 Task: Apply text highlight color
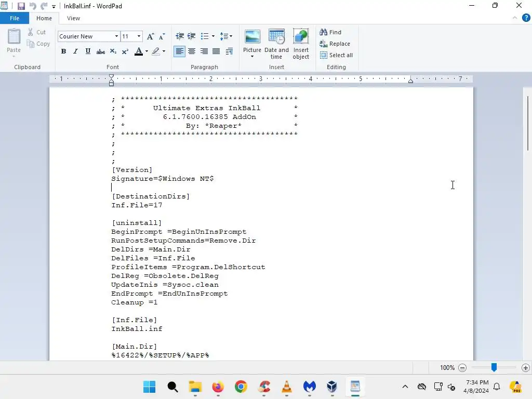156,51
